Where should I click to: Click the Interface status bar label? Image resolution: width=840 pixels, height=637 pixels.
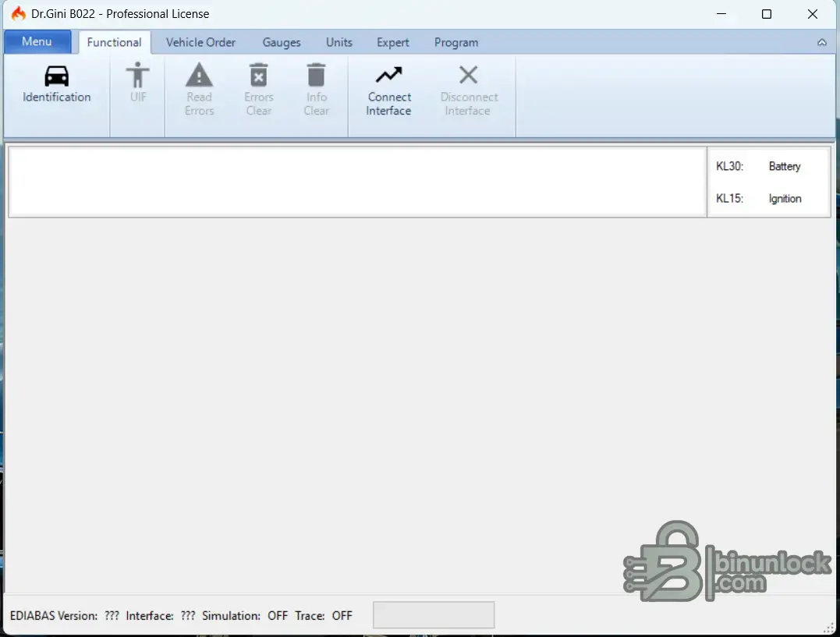150,616
